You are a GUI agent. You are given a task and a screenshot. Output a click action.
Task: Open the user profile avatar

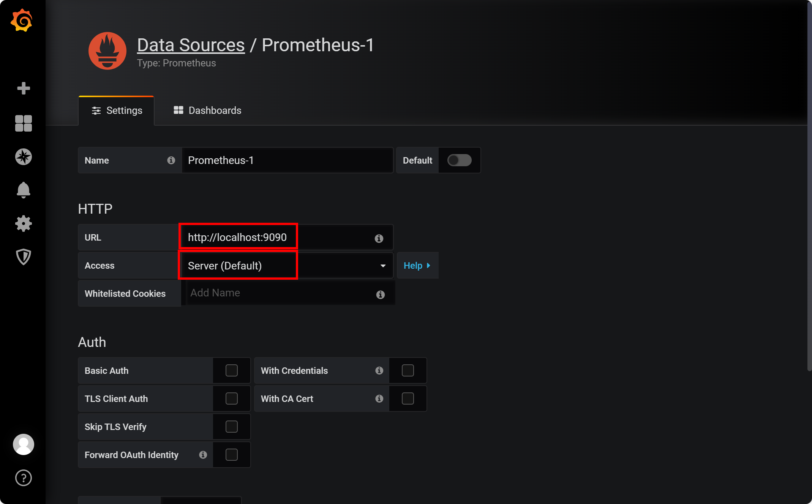(x=24, y=444)
